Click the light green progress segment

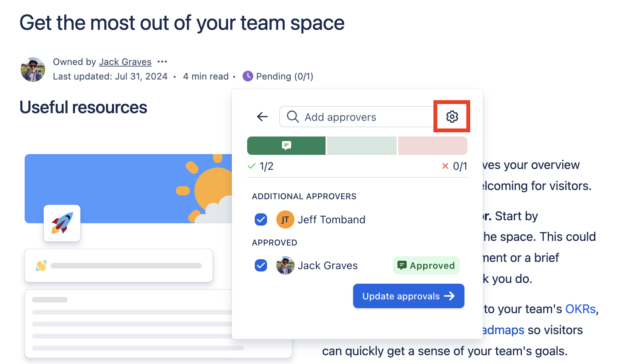click(362, 146)
